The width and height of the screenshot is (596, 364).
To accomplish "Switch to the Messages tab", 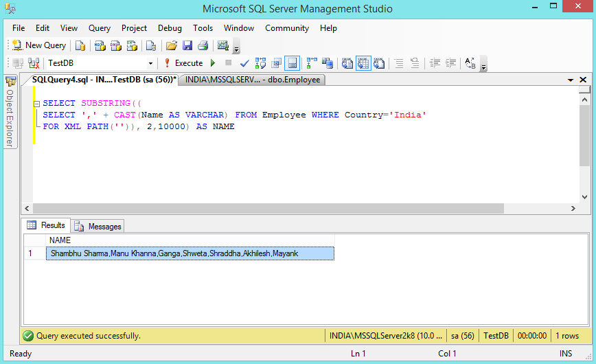I will pos(98,227).
